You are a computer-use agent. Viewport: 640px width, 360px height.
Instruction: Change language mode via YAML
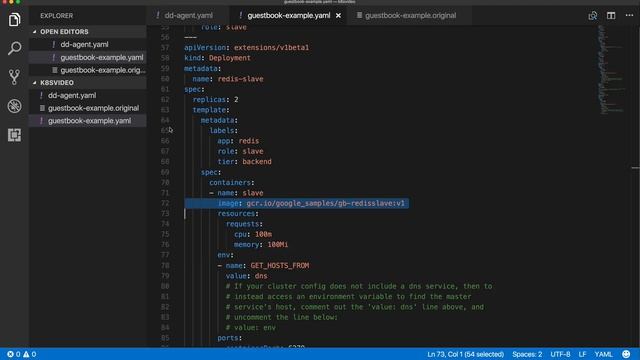603,354
